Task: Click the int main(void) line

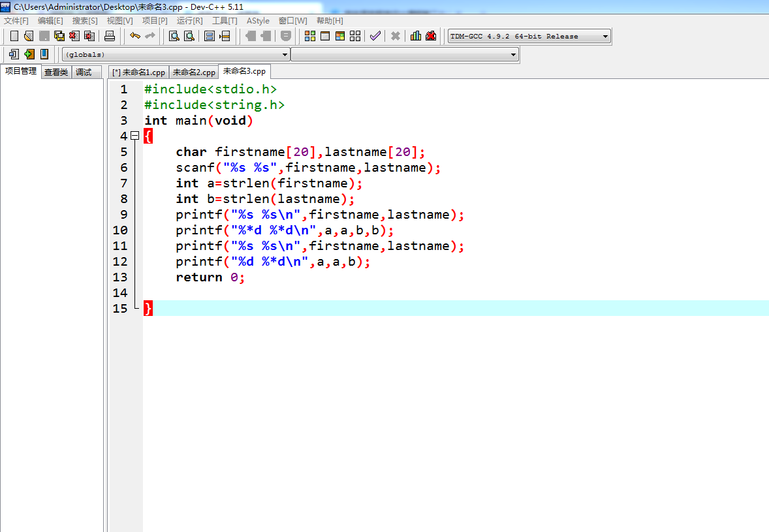Action: [198, 121]
